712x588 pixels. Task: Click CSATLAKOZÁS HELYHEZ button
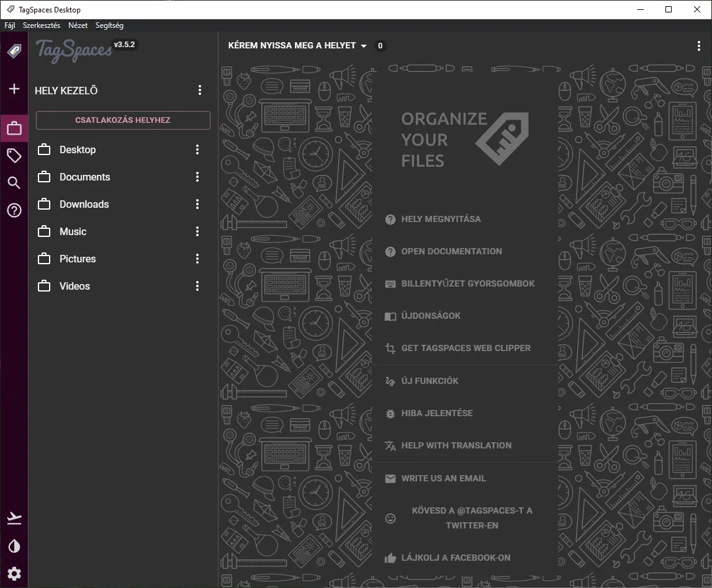point(123,120)
